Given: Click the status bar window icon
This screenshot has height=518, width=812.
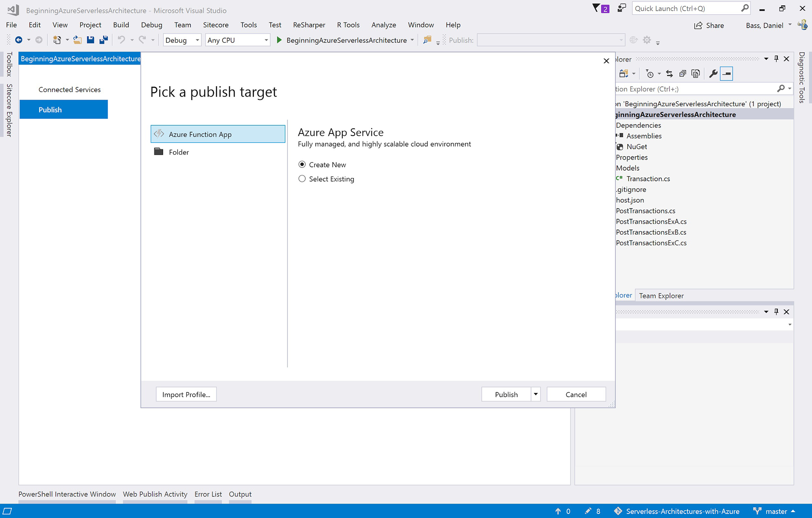Looking at the screenshot, I should pos(7,511).
